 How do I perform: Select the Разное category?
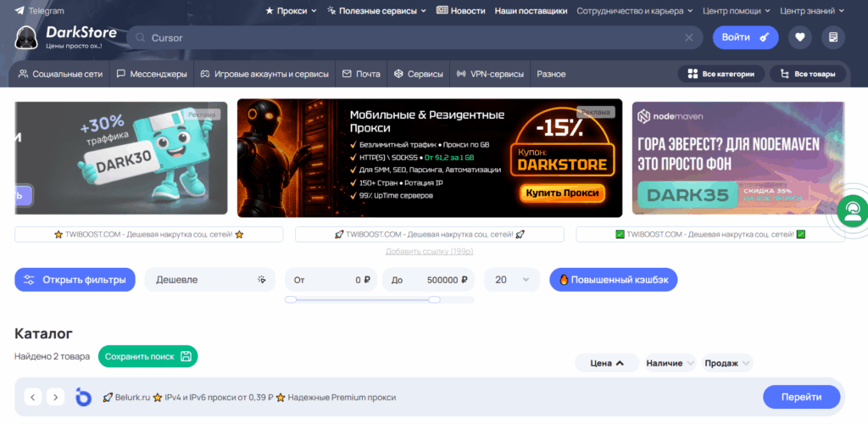(x=551, y=74)
